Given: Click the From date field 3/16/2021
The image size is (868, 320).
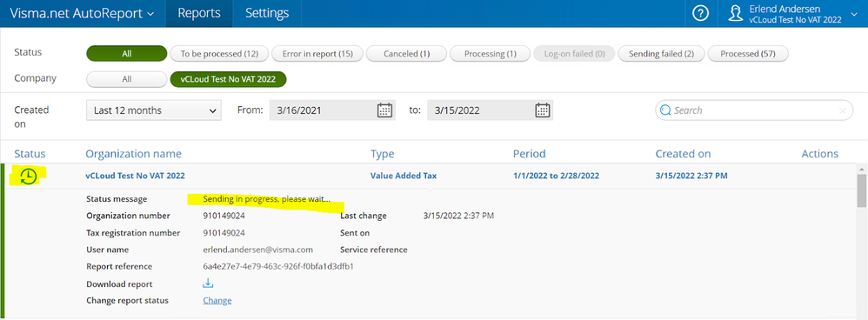Looking at the screenshot, I should pyautogui.click(x=333, y=110).
